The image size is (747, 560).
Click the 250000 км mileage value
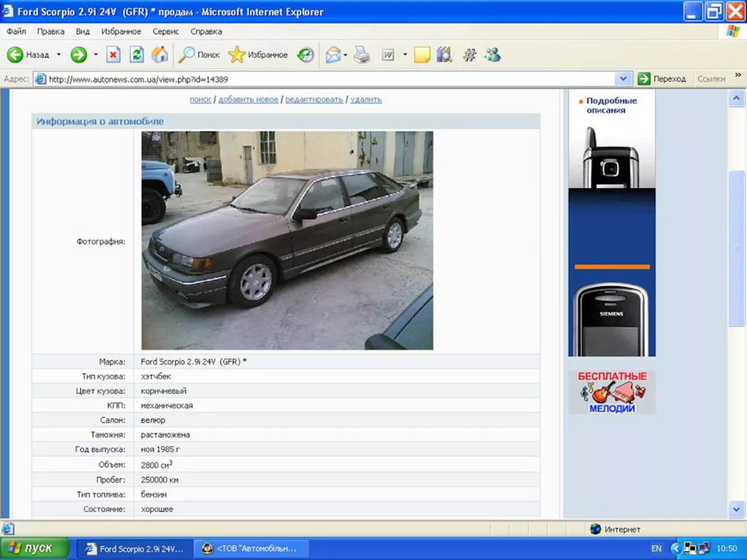[x=160, y=480]
